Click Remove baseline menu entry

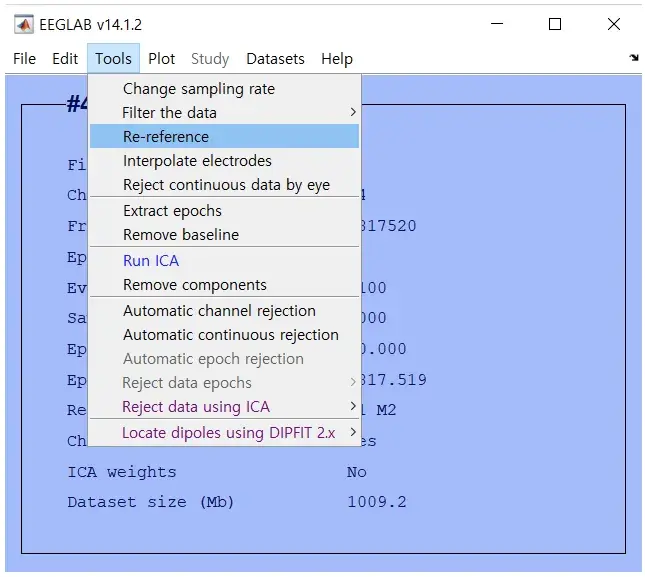pos(181,235)
